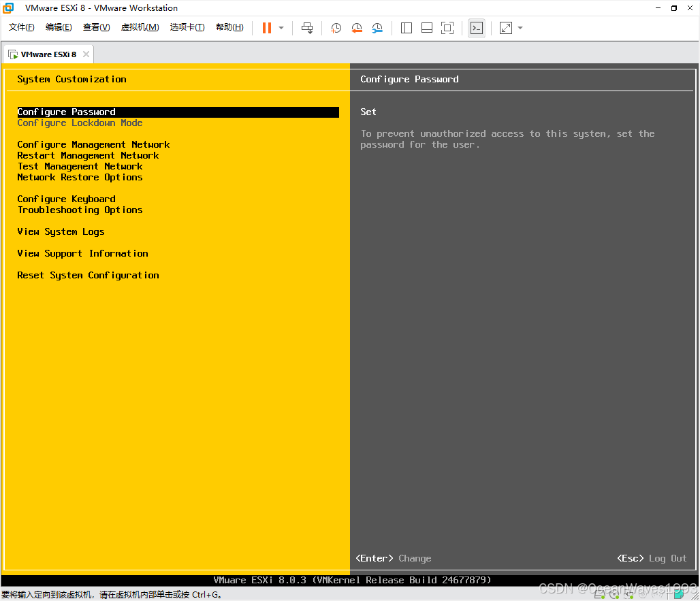The width and height of the screenshot is (700, 601).
Task: Select Configure Keyboard entry
Action: pyautogui.click(x=66, y=199)
